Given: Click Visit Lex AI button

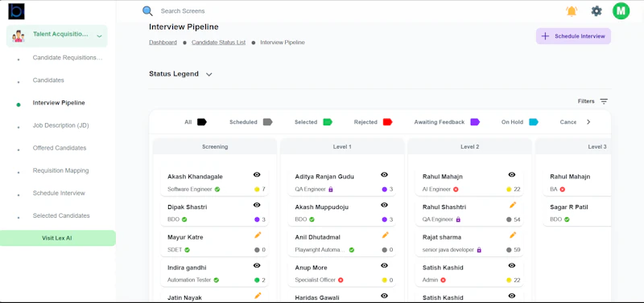Looking at the screenshot, I should click(57, 238).
